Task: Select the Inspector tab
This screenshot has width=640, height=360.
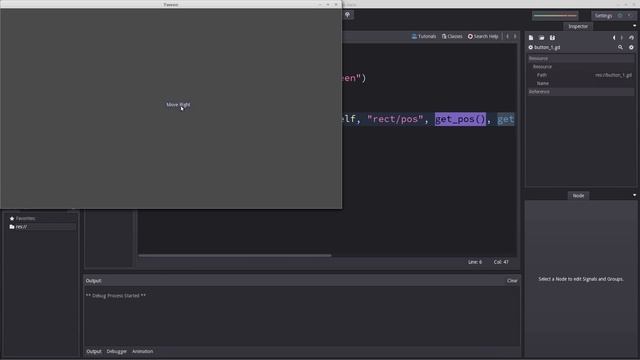Action: (578, 26)
